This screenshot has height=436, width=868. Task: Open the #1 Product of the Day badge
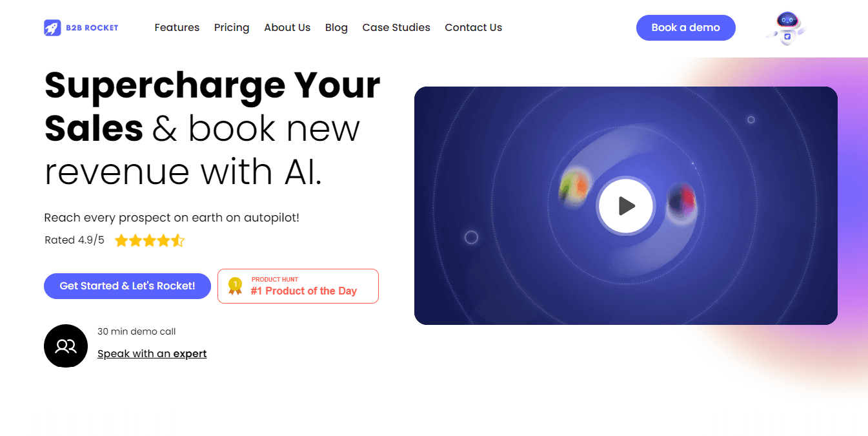click(x=298, y=286)
